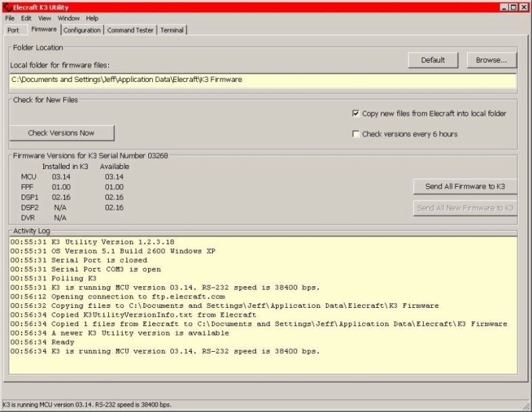Click Send All Firmware to K3

465,187
